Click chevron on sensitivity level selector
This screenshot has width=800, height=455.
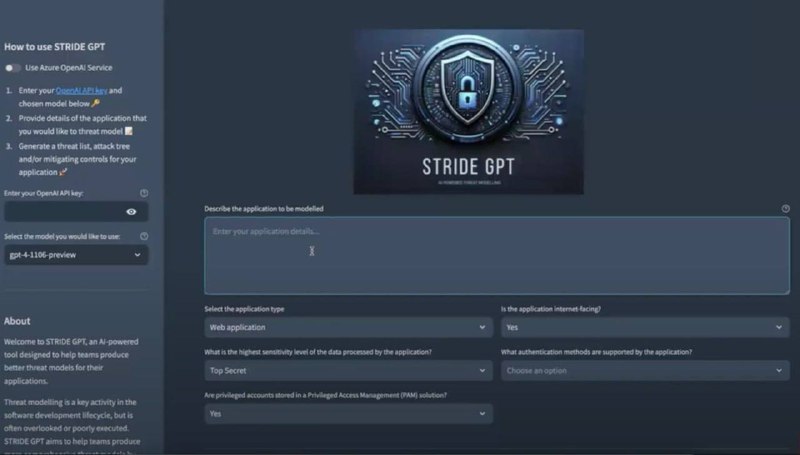[482, 370]
